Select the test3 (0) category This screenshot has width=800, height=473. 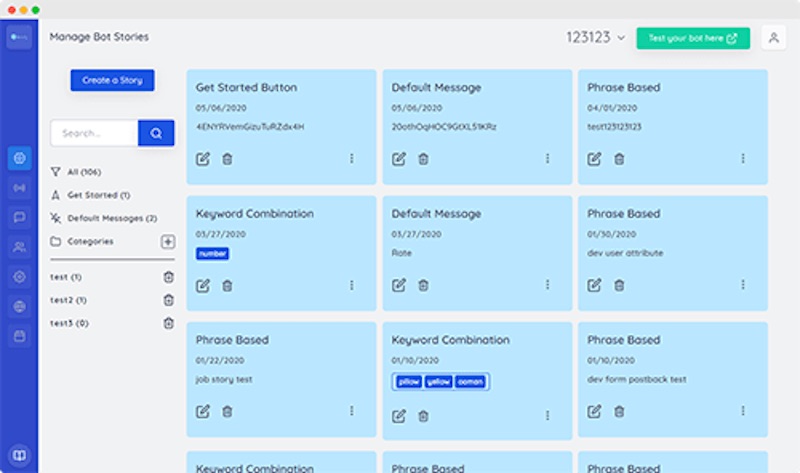(x=69, y=323)
